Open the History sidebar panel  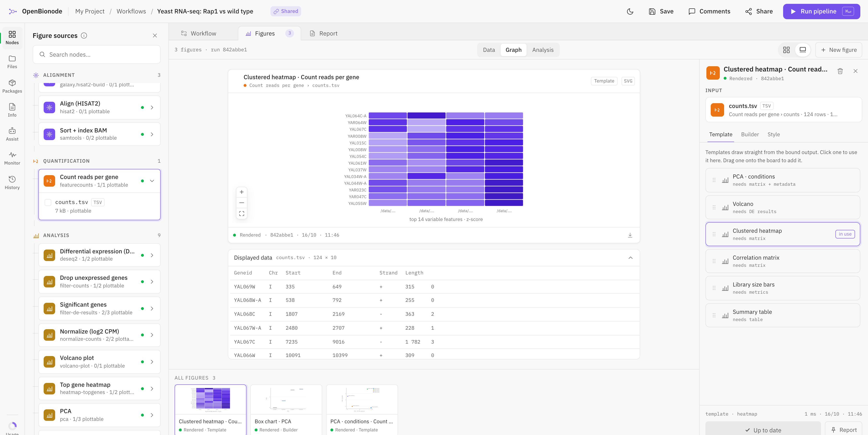point(12,183)
